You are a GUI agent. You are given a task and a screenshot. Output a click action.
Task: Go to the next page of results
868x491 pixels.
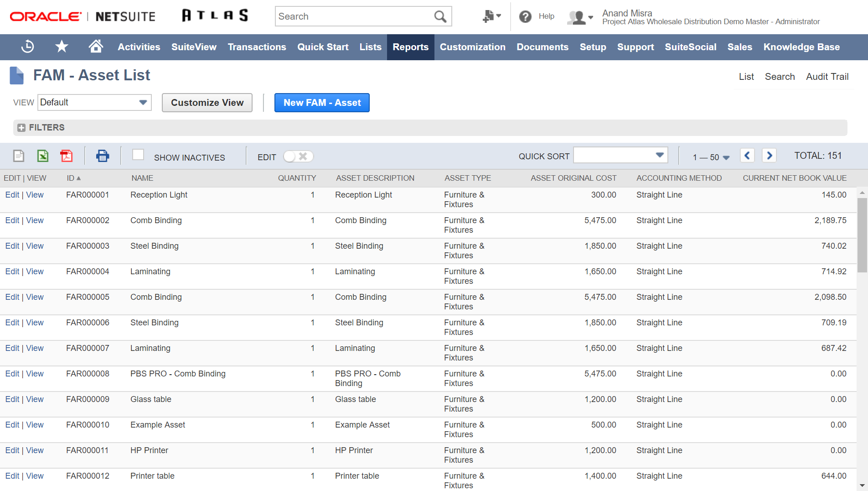click(x=769, y=156)
